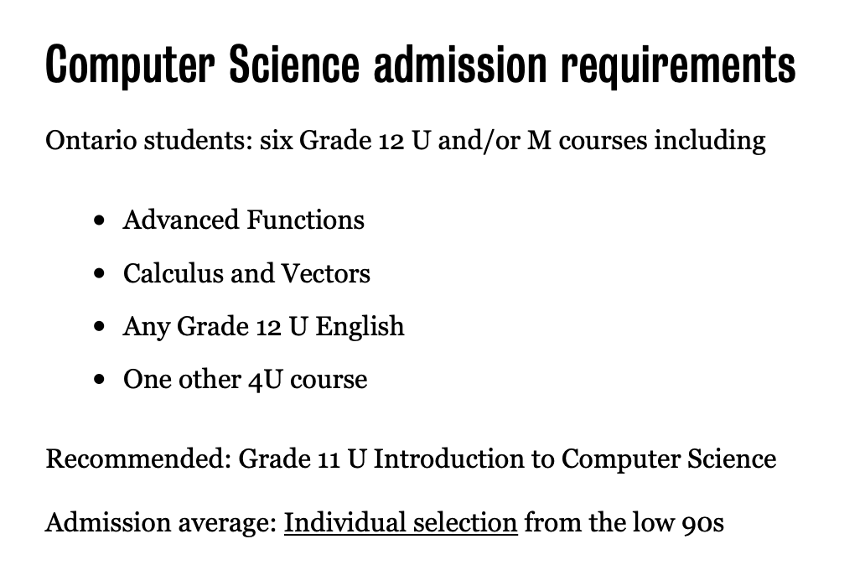The image size is (866, 566).
Task: Click the text from the low 90s
Action: [624, 522]
